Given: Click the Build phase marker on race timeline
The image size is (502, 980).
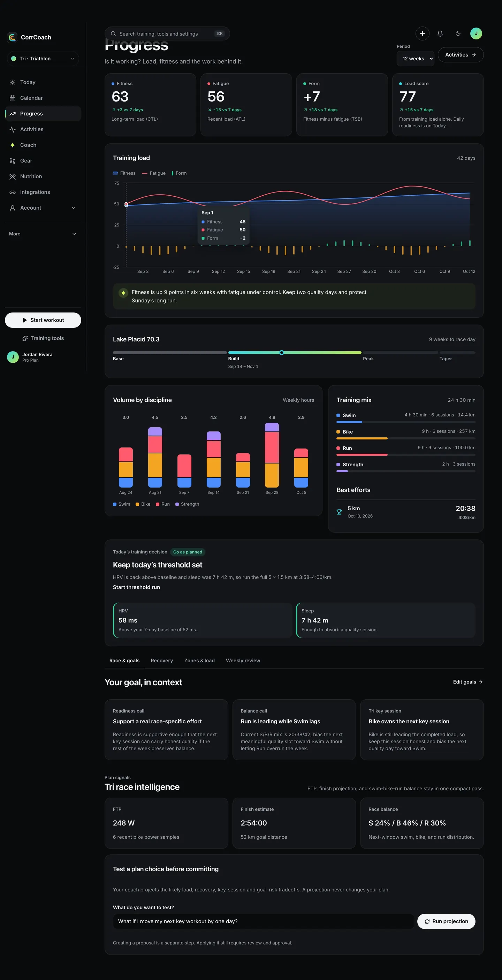Looking at the screenshot, I should 281,353.
